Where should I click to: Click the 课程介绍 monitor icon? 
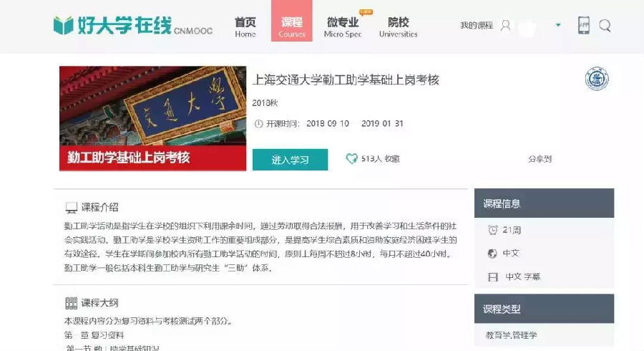click(71, 208)
